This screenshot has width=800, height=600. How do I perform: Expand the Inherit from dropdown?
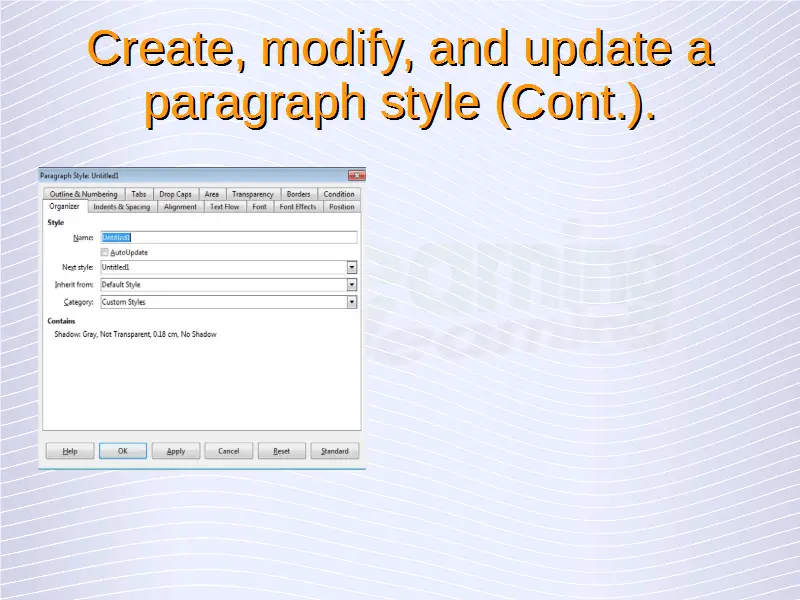coord(352,285)
